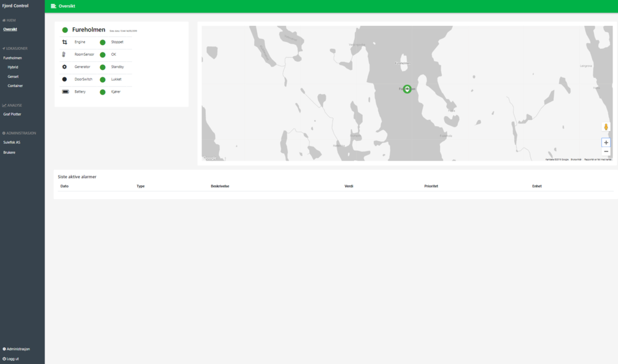Click green status dot beside Fureholmen title
The height and width of the screenshot is (364, 618).
pos(65,30)
